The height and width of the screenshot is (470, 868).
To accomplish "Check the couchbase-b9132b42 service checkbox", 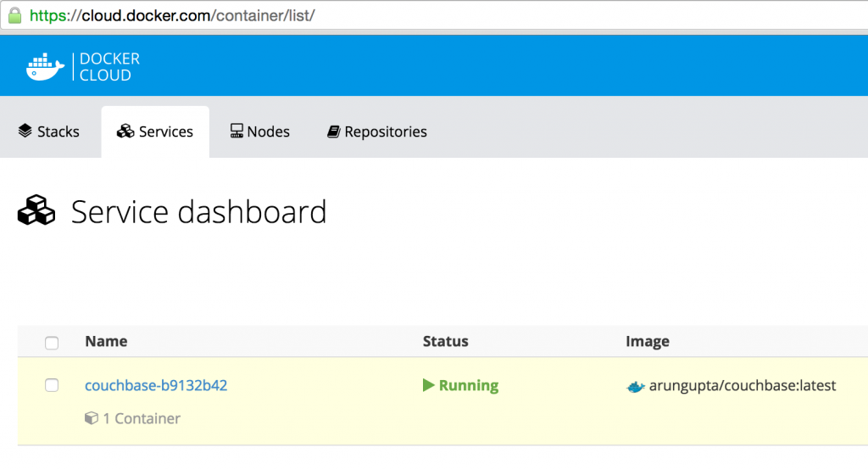I will tap(52, 385).
